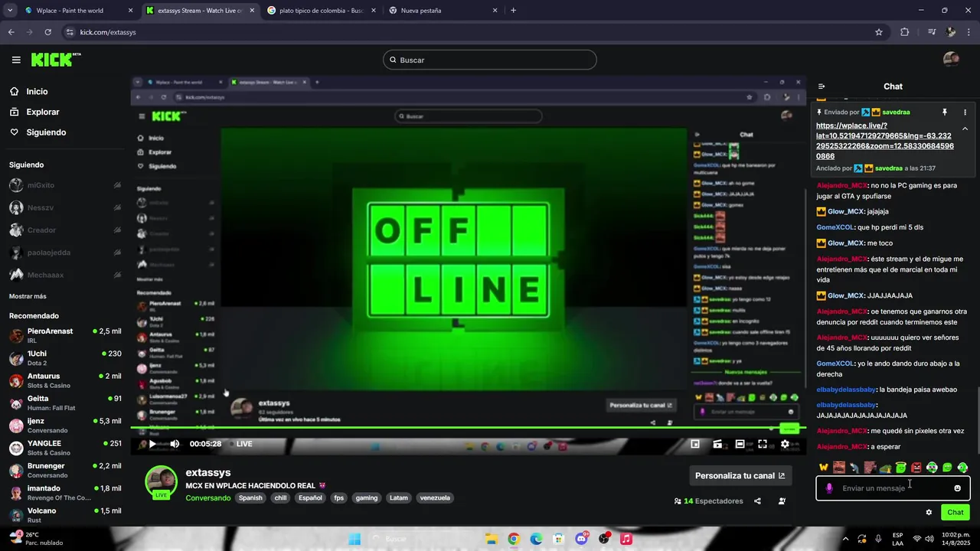
Task: Select the gaming tag
Action: pyautogui.click(x=367, y=497)
